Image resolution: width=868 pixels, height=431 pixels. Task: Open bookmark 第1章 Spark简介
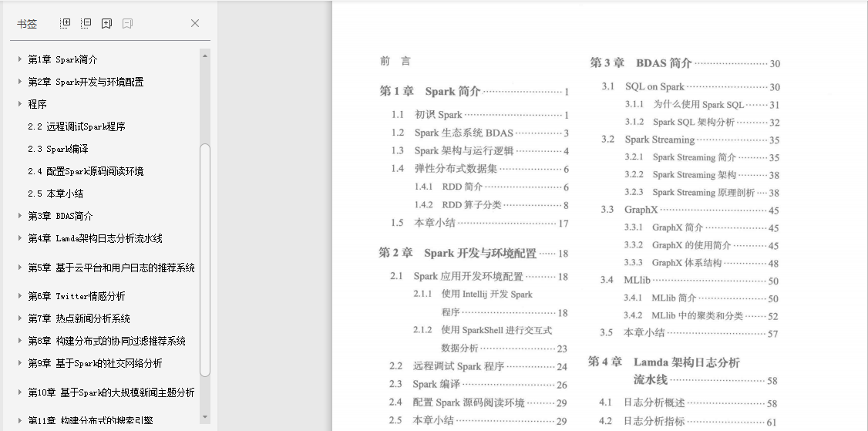pos(62,60)
